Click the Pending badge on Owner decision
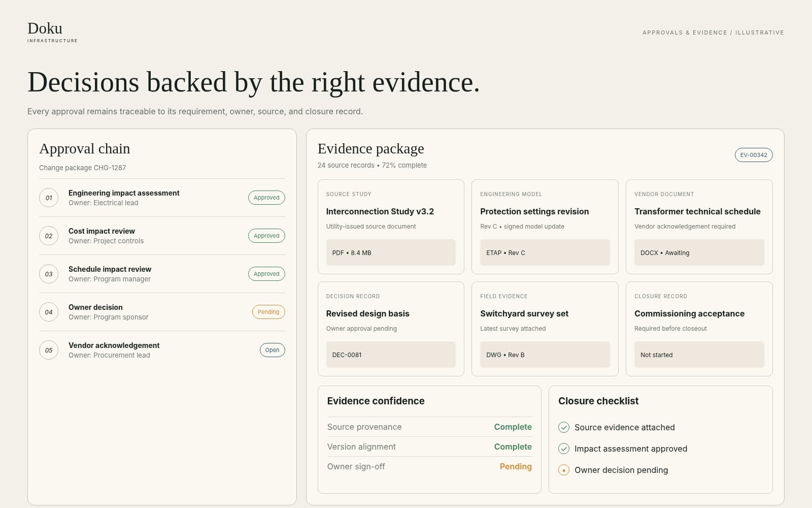The image size is (812, 508). [x=268, y=312]
